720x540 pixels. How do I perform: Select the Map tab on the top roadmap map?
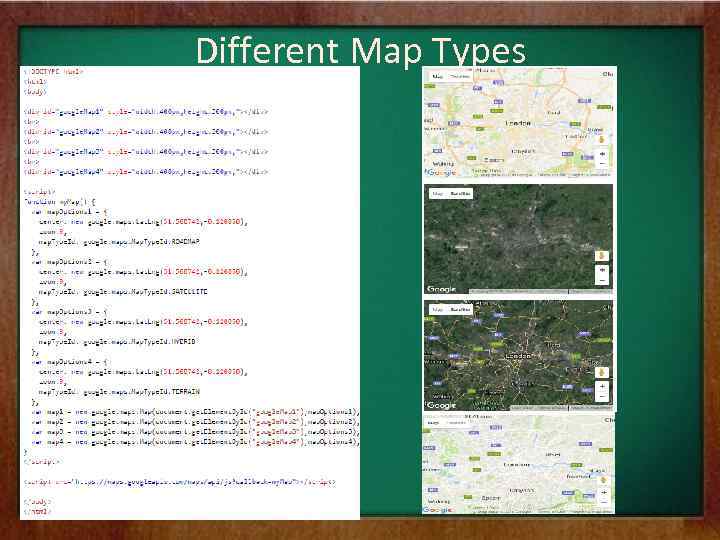(438, 76)
